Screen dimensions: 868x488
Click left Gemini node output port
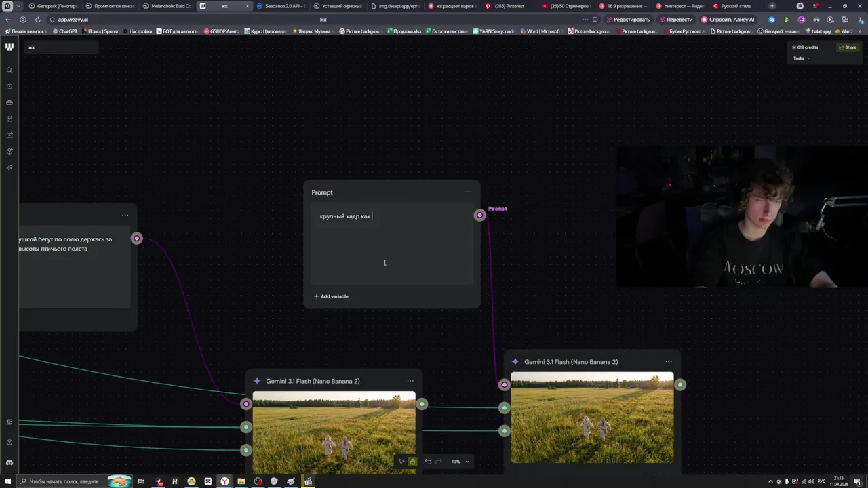click(422, 404)
